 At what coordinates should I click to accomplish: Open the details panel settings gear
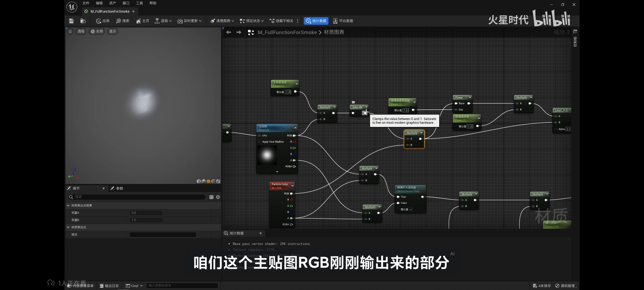218,197
